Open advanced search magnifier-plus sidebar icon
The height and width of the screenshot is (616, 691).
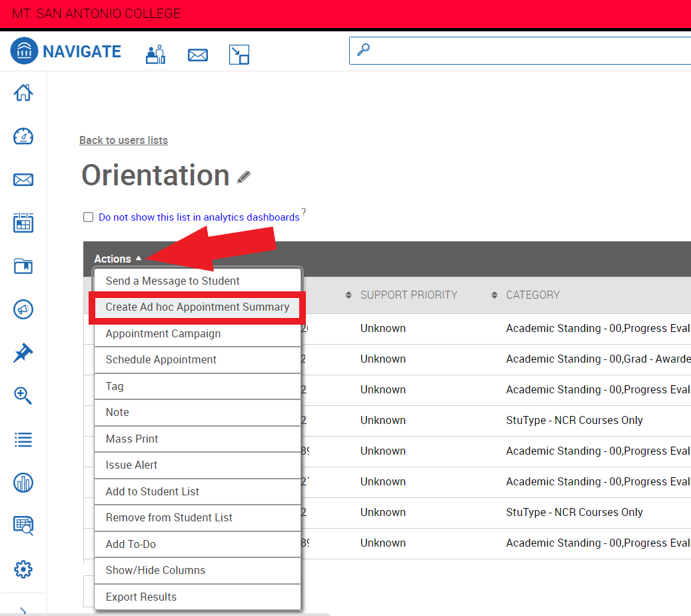23,395
